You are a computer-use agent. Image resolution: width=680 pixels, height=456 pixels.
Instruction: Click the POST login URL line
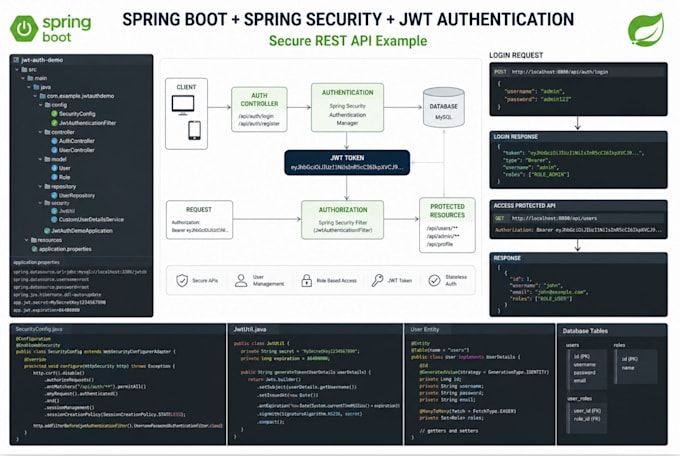tap(579, 72)
